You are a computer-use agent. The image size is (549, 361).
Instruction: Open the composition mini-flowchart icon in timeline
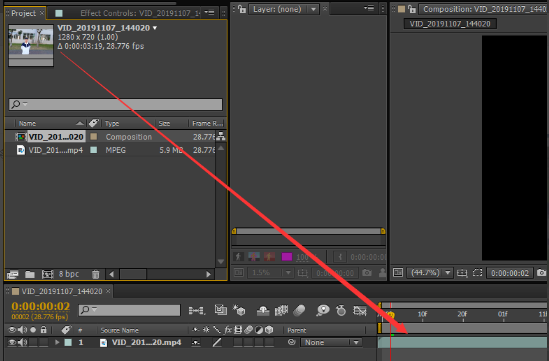point(196,310)
